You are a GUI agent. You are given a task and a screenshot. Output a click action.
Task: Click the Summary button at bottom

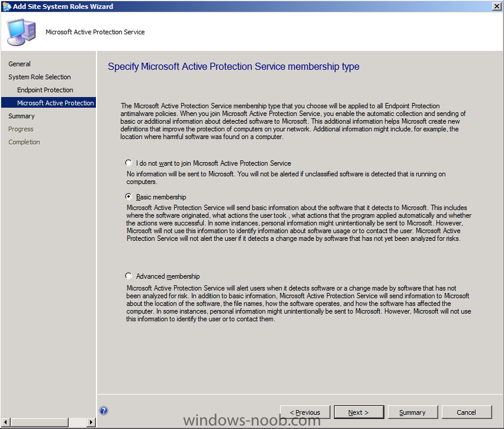(413, 412)
